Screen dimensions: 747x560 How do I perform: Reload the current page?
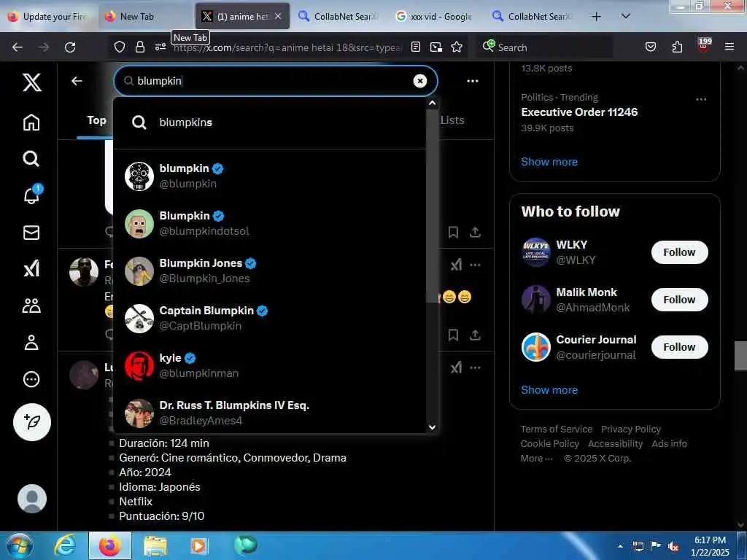click(70, 47)
